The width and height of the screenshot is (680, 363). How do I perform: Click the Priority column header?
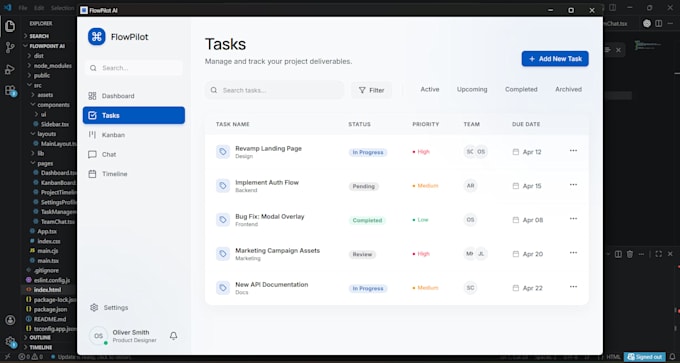(426, 124)
